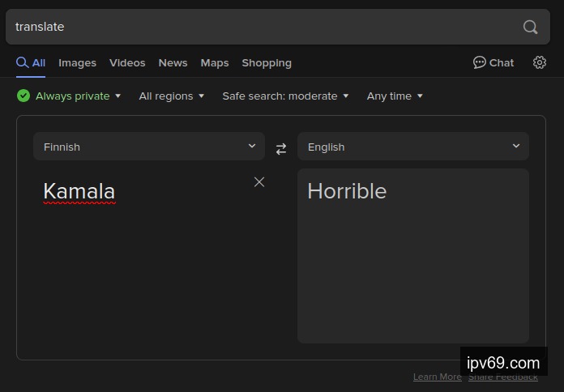Open the English target language dropdown
564x392 pixels.
click(413, 147)
